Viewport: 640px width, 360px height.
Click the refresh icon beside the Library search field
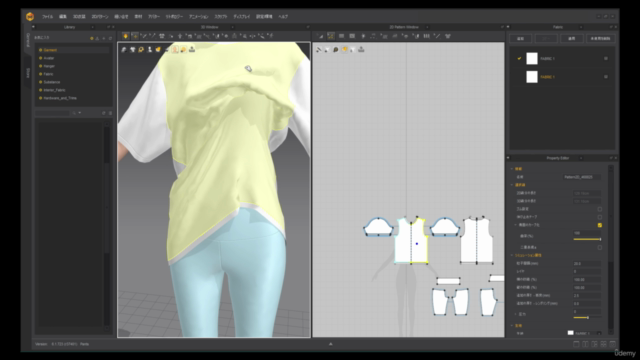(x=104, y=113)
